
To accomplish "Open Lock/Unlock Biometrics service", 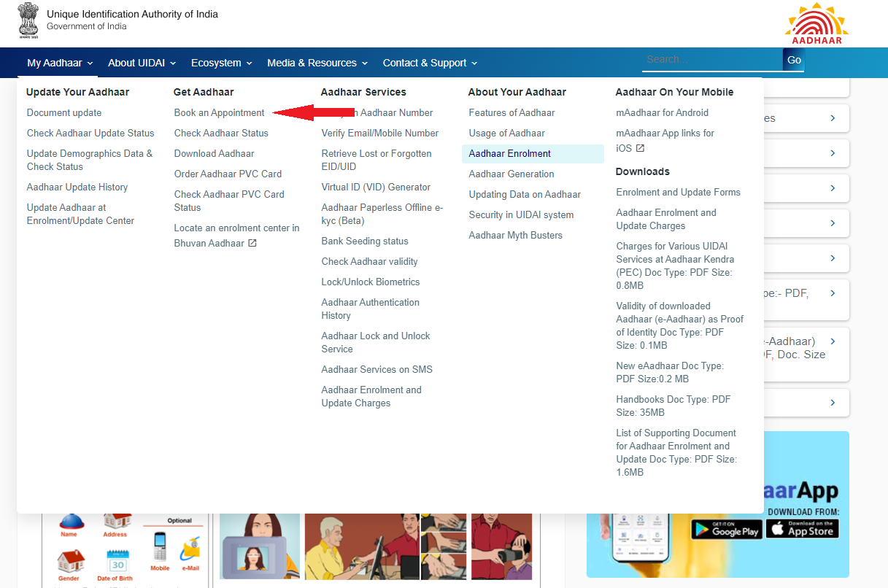I will pos(370,282).
